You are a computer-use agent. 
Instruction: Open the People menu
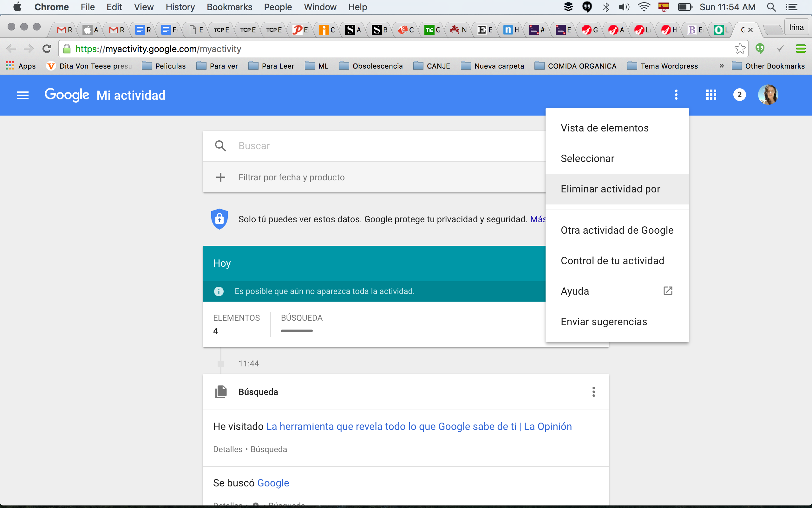coord(278,7)
